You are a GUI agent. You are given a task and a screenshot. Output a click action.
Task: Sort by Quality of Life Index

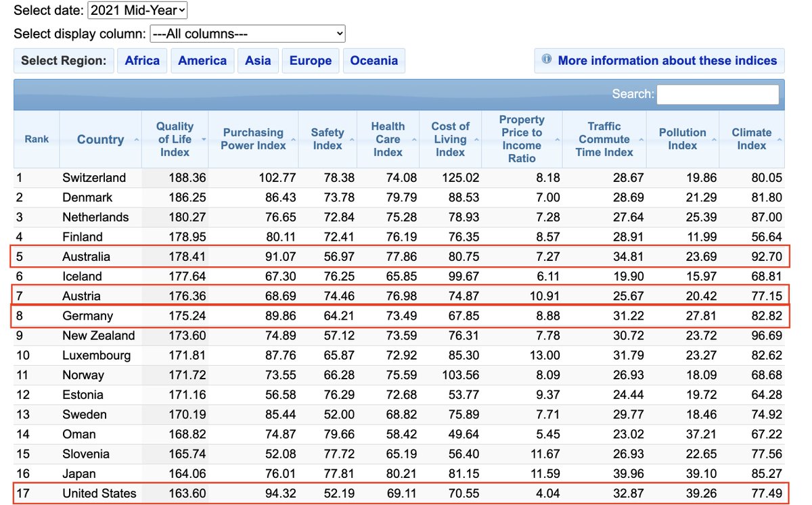174,139
